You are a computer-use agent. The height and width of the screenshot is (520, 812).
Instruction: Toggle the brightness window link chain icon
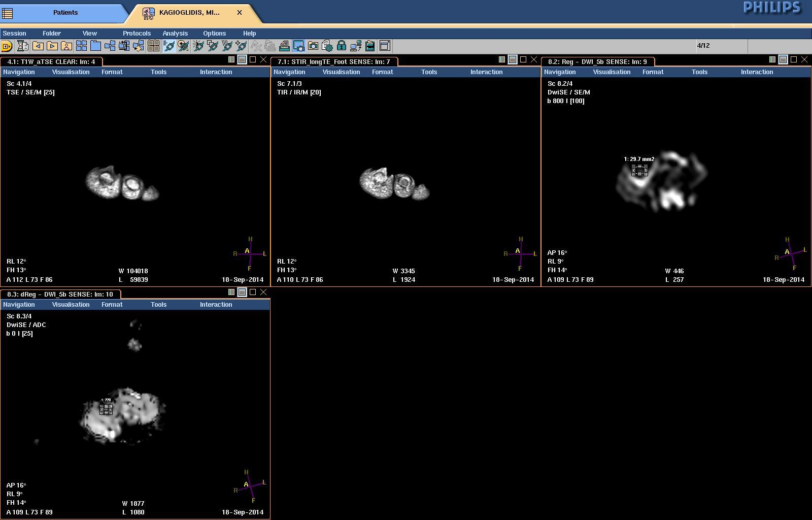(198, 46)
